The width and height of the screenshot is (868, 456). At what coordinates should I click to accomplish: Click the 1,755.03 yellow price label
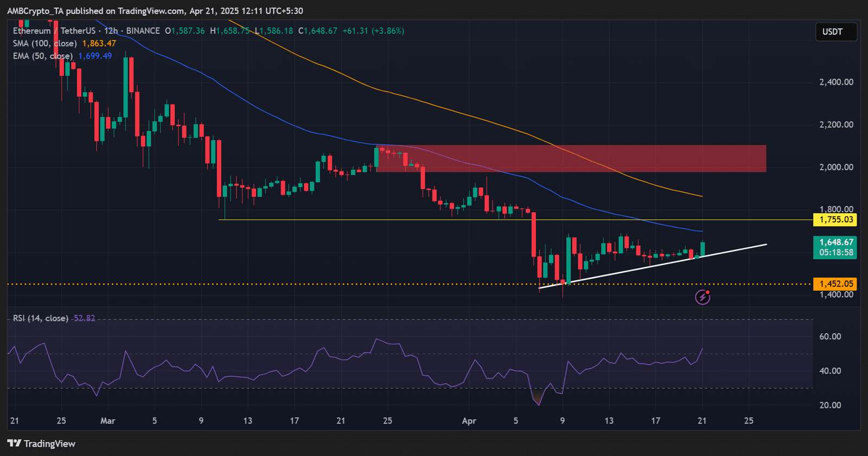click(836, 220)
